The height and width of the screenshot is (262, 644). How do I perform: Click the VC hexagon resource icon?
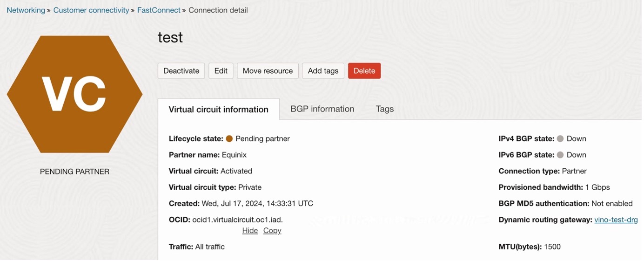[74, 94]
